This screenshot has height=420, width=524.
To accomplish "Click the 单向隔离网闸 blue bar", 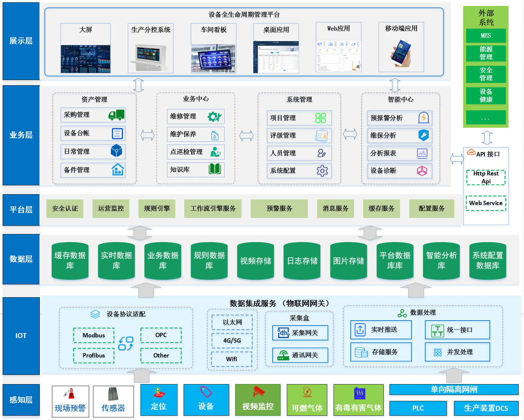I will click(x=454, y=389).
